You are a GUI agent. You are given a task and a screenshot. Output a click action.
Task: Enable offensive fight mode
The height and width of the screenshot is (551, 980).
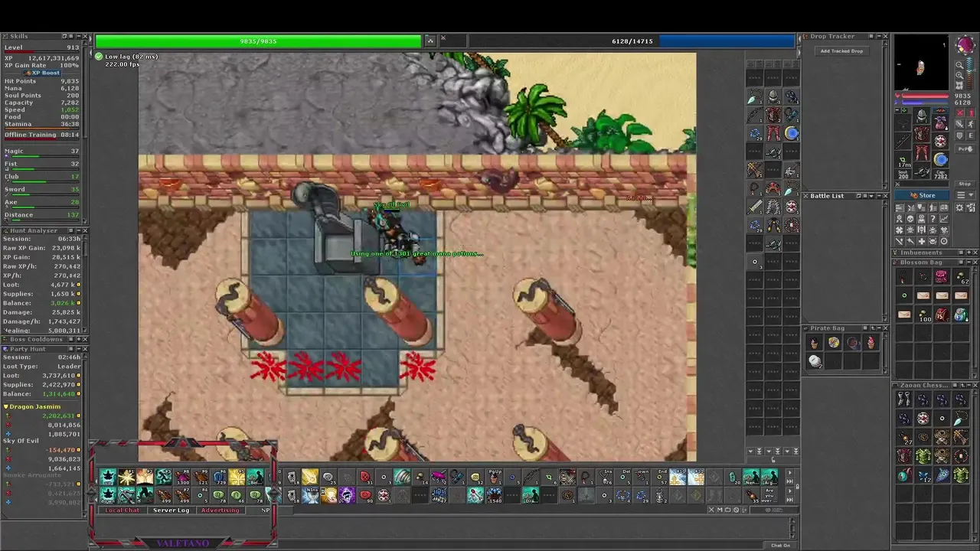[x=959, y=112]
